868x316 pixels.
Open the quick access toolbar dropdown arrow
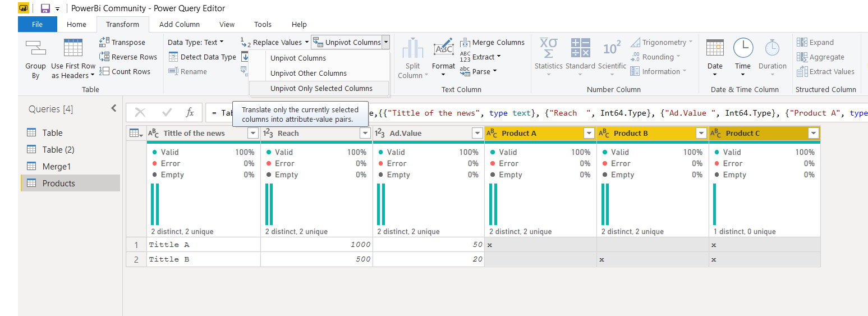[57, 10]
